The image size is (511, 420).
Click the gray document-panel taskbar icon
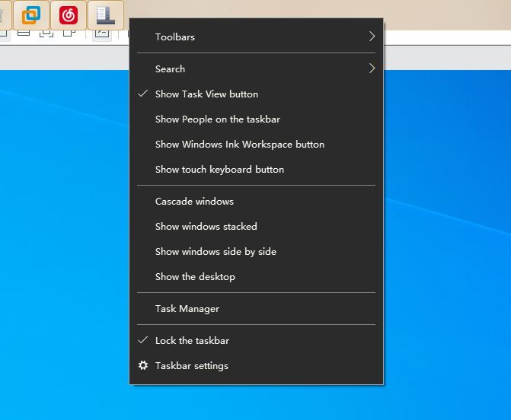[x=106, y=15]
